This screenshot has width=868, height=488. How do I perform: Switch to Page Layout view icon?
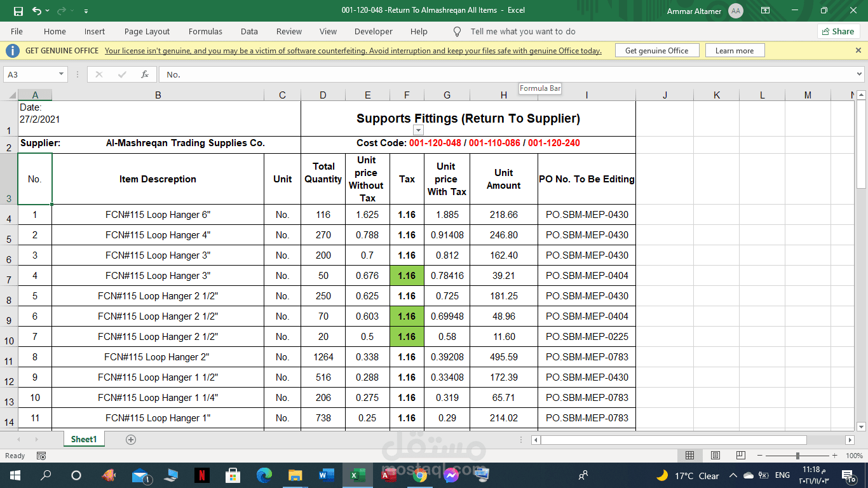715,456
